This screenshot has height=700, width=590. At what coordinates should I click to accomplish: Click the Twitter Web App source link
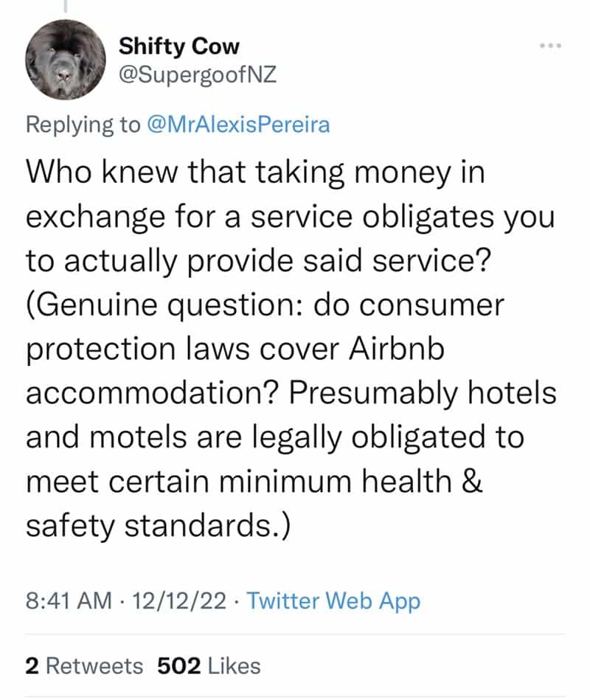tap(333, 600)
